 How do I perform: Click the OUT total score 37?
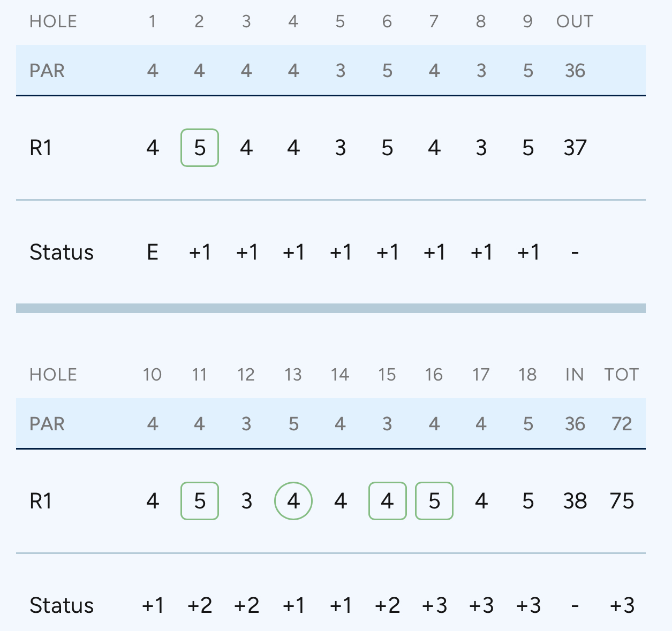tap(575, 148)
